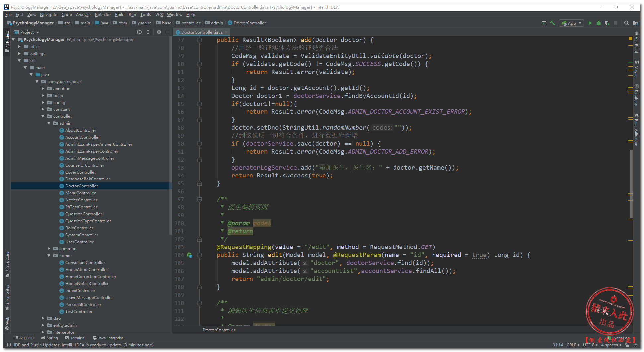The image size is (644, 352).
Task: Toggle the Project tool window side tab
Action: (7, 39)
